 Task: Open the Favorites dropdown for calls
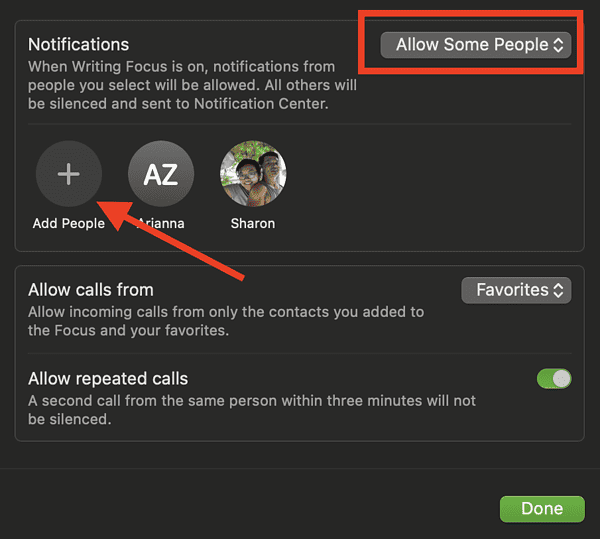tap(516, 290)
